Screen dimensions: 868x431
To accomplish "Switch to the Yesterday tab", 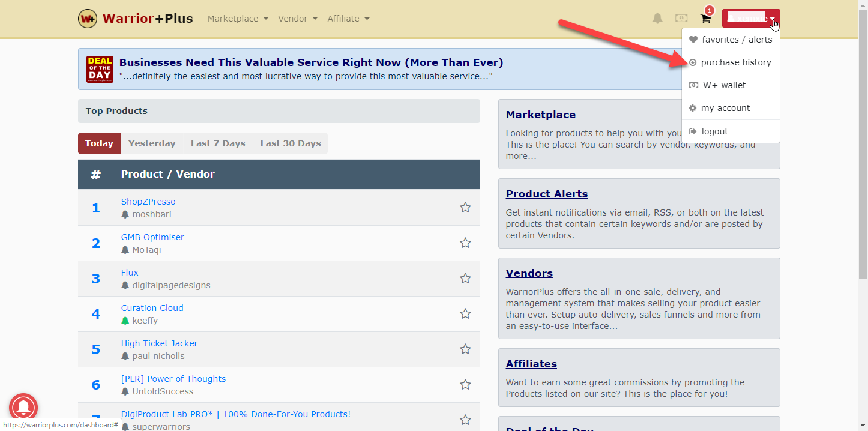I will [x=152, y=143].
